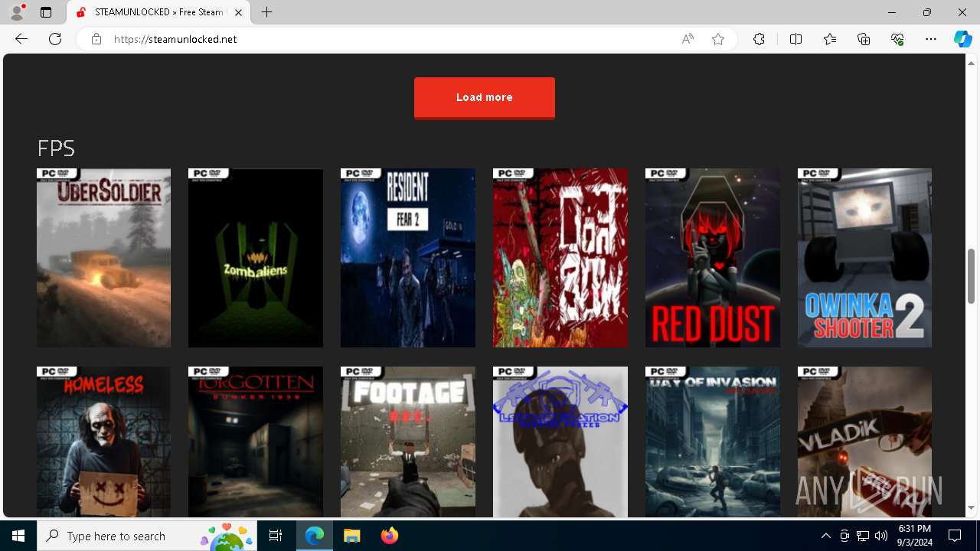Open a new tab with plus
This screenshot has width=980, height=551.
coord(266,12)
